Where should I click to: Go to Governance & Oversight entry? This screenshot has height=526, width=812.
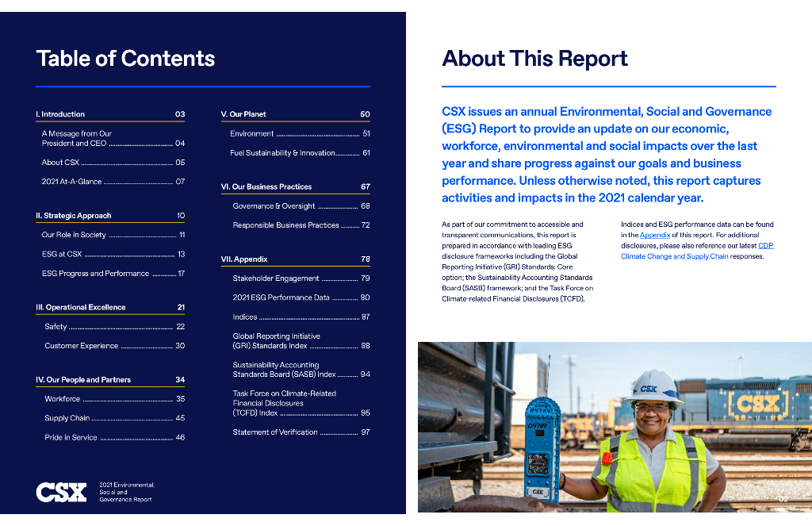pyautogui.click(x=301, y=205)
